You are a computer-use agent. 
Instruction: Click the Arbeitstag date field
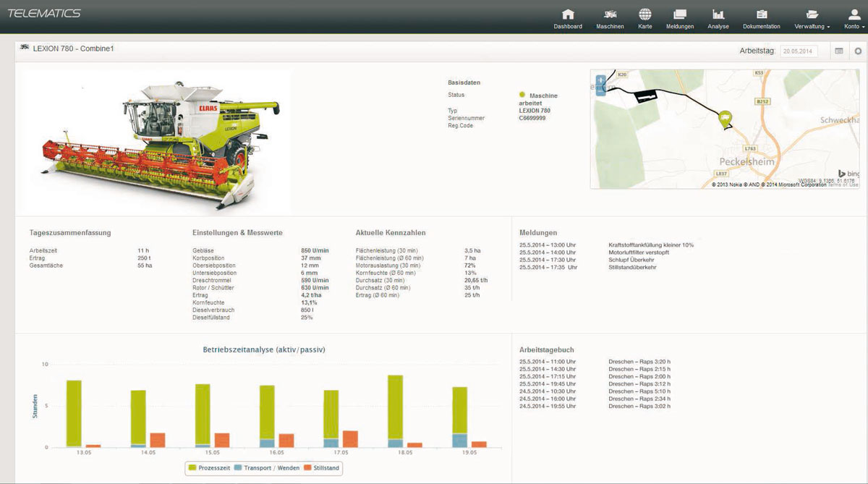click(799, 51)
